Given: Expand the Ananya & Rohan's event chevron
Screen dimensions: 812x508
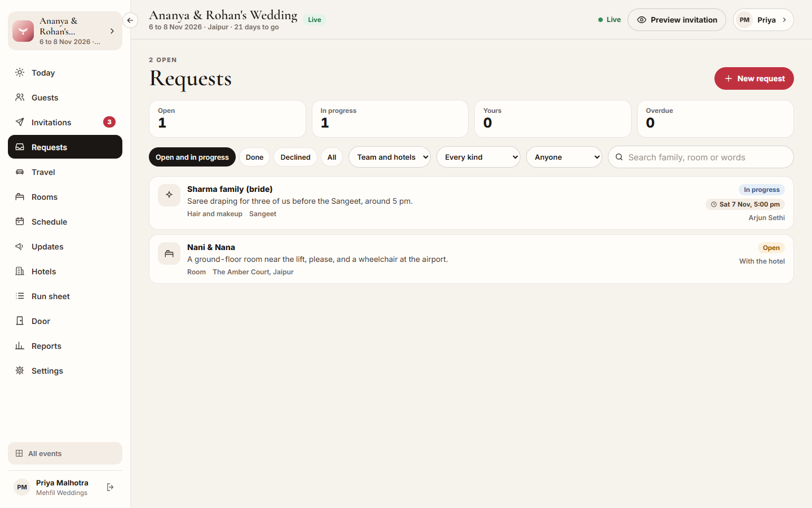Looking at the screenshot, I should 112,31.
